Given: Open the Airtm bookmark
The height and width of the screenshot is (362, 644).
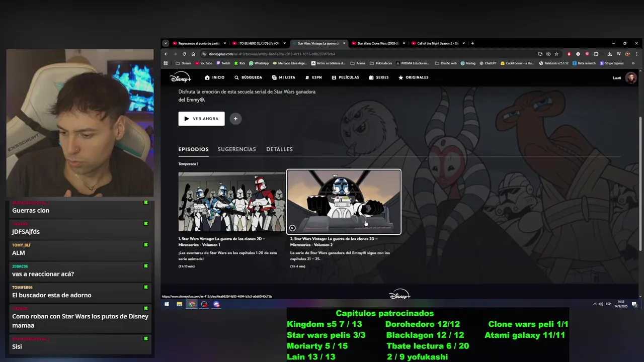Looking at the screenshot, I should tap(328, 63).
